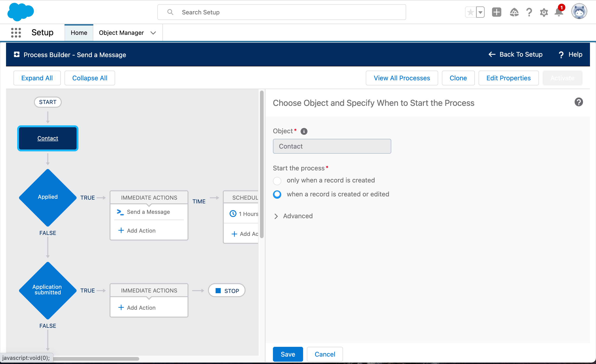The image size is (596, 364).
Task: Expand the Advanced section
Action: 293,216
